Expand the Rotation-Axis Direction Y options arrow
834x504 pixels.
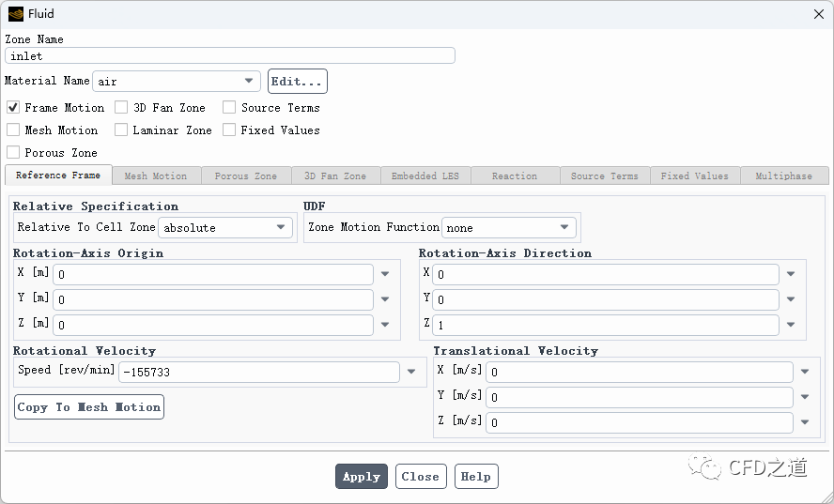pos(791,299)
